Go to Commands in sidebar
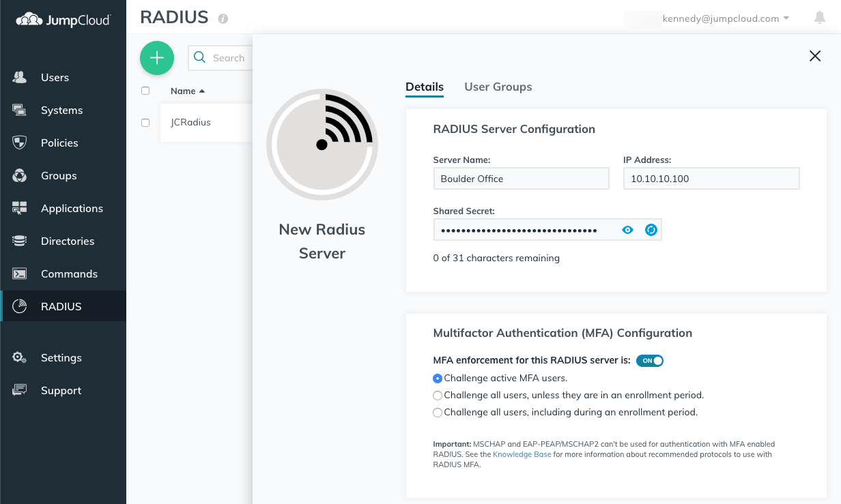 click(x=69, y=273)
